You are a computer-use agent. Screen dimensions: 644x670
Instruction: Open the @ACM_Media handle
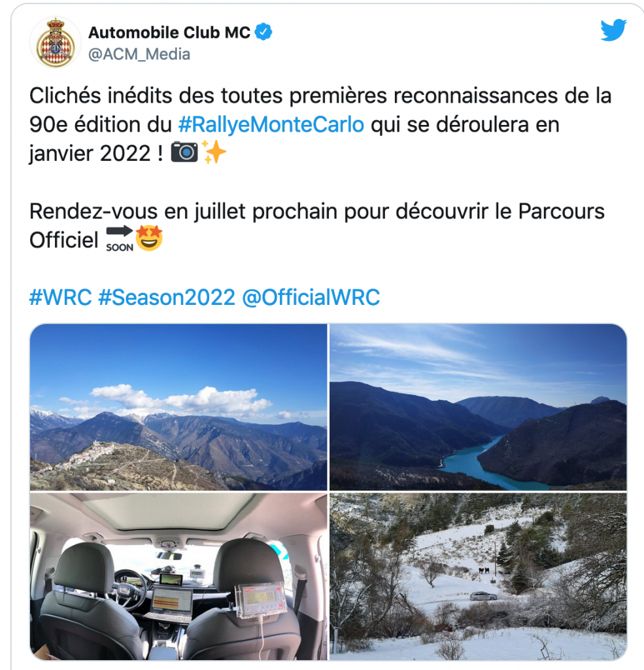pyautogui.click(x=139, y=54)
